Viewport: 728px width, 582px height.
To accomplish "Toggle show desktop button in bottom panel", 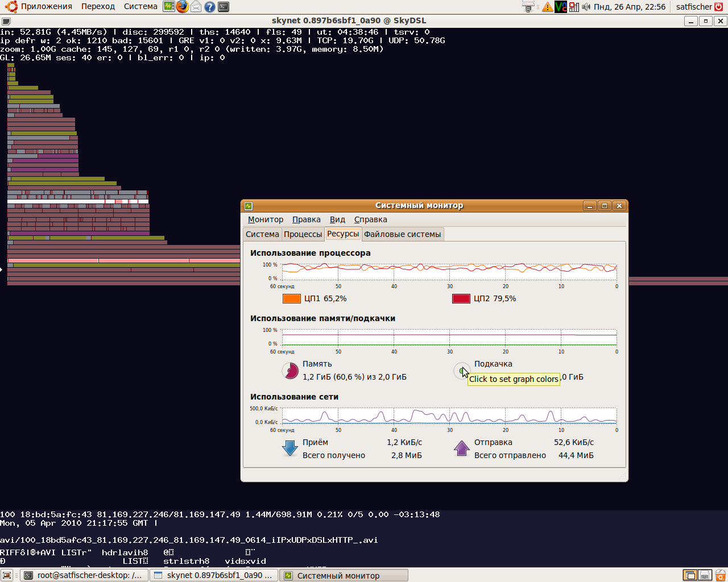I will (x=7, y=575).
